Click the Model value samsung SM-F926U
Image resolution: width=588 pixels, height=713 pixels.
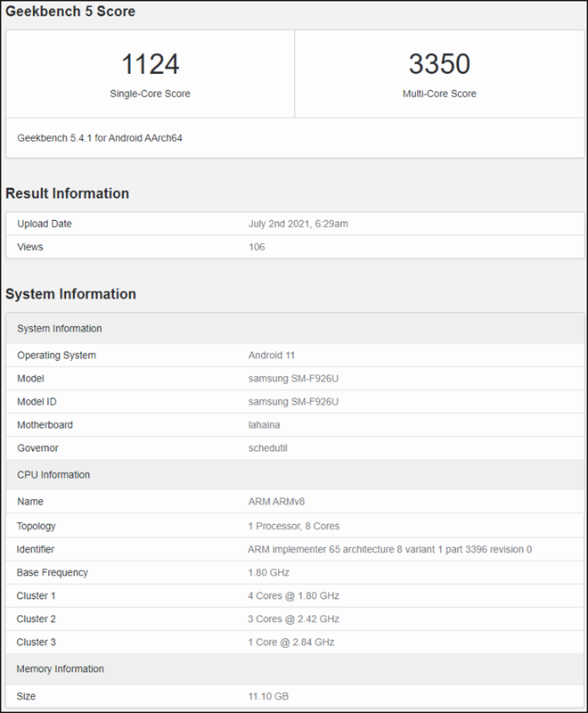coord(293,379)
